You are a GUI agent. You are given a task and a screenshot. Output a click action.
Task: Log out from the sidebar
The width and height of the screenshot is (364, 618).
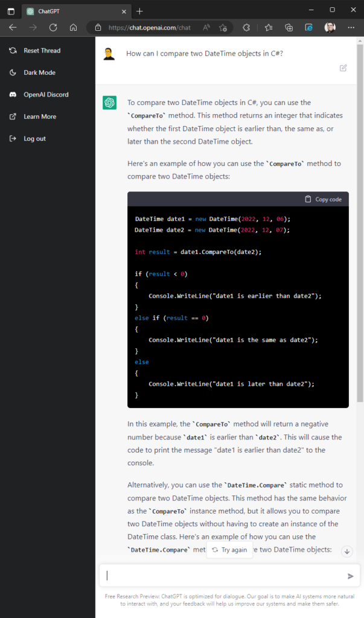coord(34,139)
